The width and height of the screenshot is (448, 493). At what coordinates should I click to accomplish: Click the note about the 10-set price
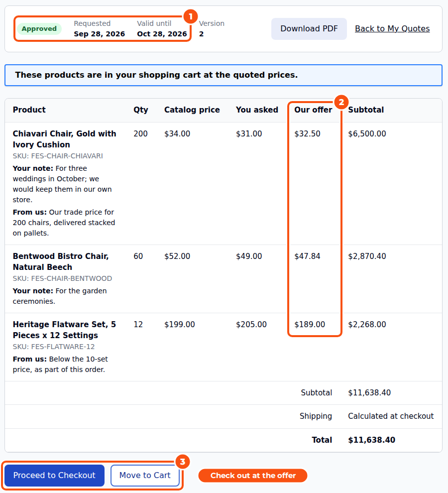pos(60,364)
